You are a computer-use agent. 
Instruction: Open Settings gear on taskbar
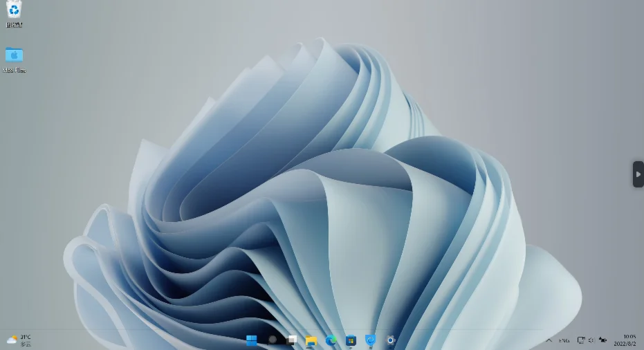pyautogui.click(x=391, y=340)
